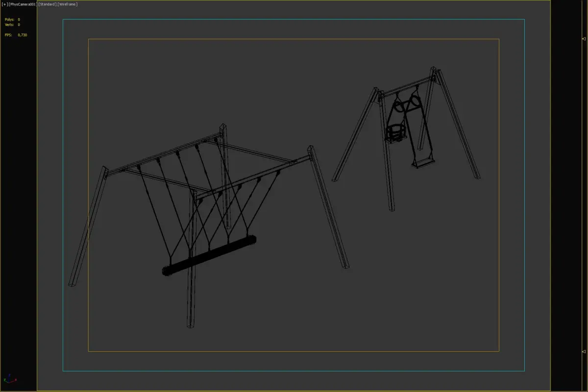Click the lower arrow on the right edge
The image size is (588, 392).
(583, 351)
